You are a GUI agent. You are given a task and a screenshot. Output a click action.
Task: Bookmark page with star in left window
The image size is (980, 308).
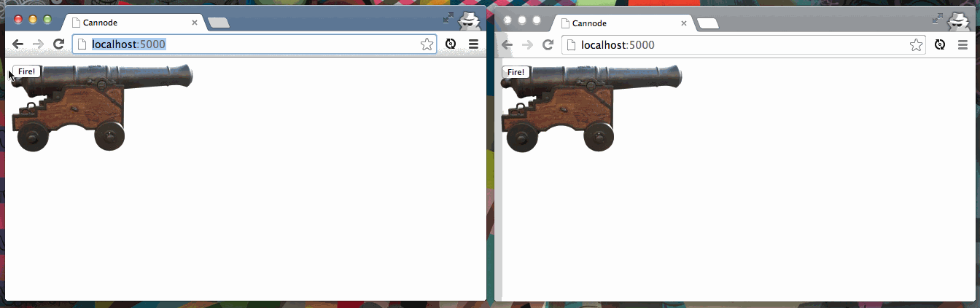427,44
